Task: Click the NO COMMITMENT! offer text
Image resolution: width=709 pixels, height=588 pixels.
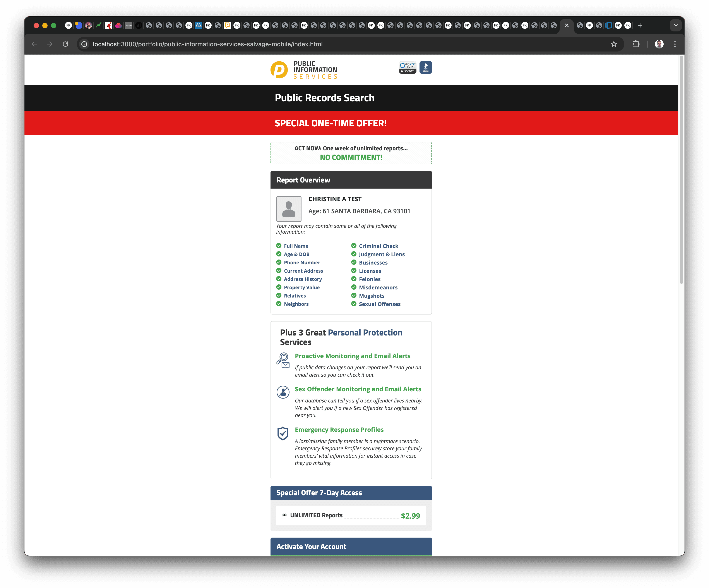Action: click(351, 157)
